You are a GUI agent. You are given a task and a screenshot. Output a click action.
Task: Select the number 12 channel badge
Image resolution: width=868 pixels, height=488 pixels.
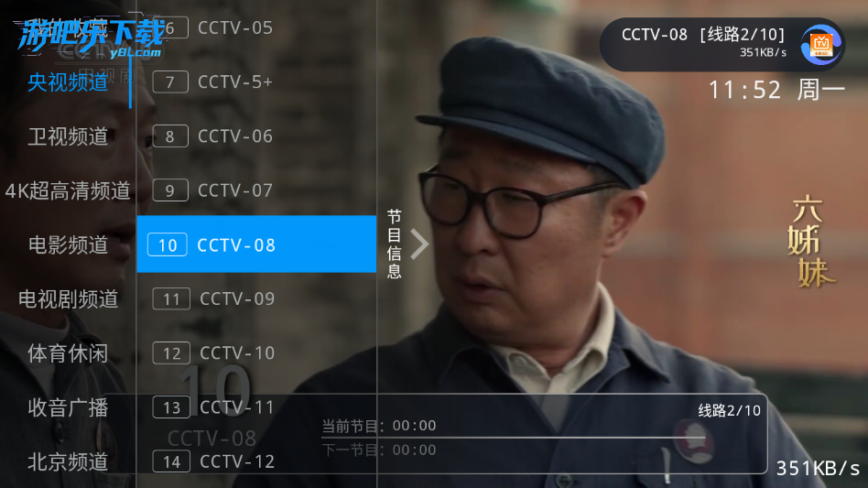click(171, 353)
